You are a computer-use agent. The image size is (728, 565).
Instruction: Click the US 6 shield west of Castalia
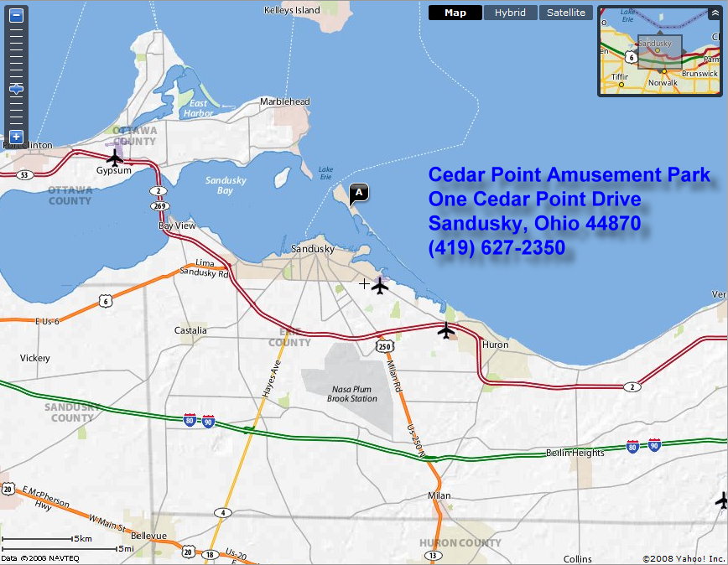[104, 300]
